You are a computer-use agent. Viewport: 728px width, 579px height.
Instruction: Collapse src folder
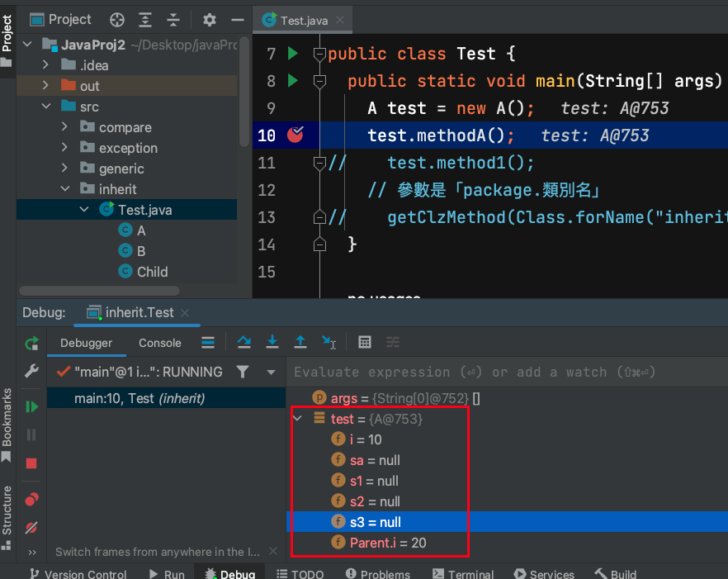[x=46, y=107]
